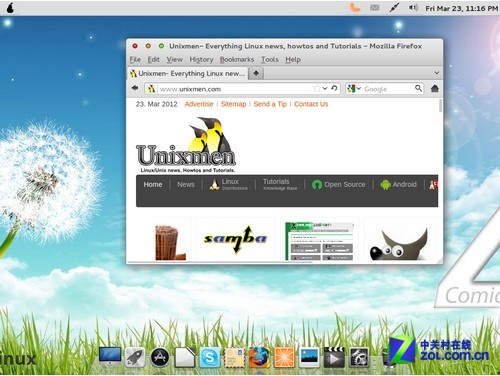
Task: Click the search magnifier icon
Action: [418, 88]
